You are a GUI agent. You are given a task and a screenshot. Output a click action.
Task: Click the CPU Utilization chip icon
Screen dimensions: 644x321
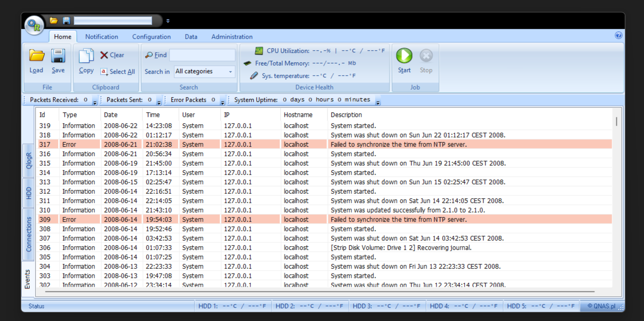[x=259, y=51]
